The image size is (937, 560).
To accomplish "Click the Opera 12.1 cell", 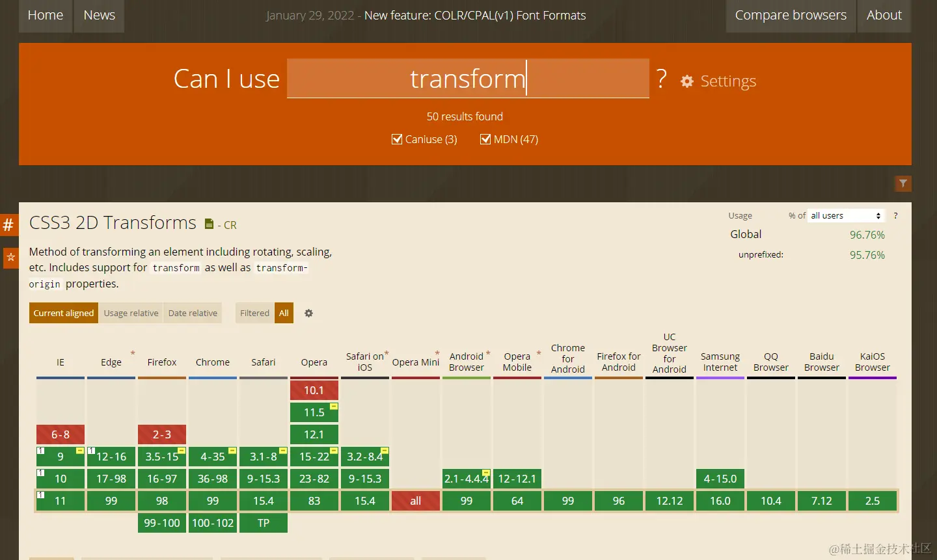I will point(314,434).
